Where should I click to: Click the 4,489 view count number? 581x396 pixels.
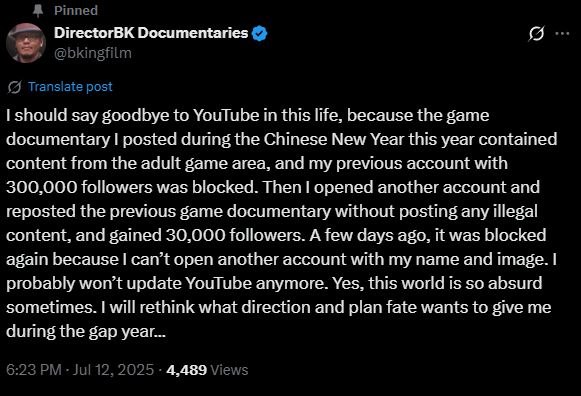[x=186, y=370]
